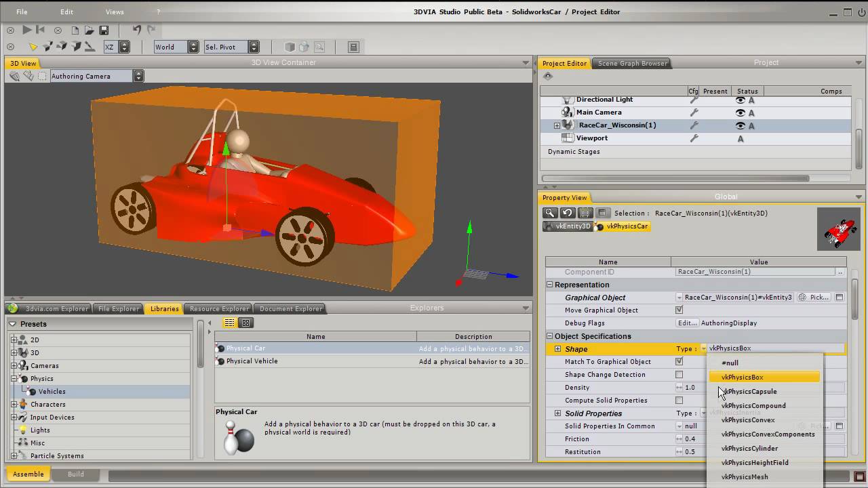Screen dimensions: 868x488
Task: Select the Play icon in the toolbar
Action: coord(27,29)
